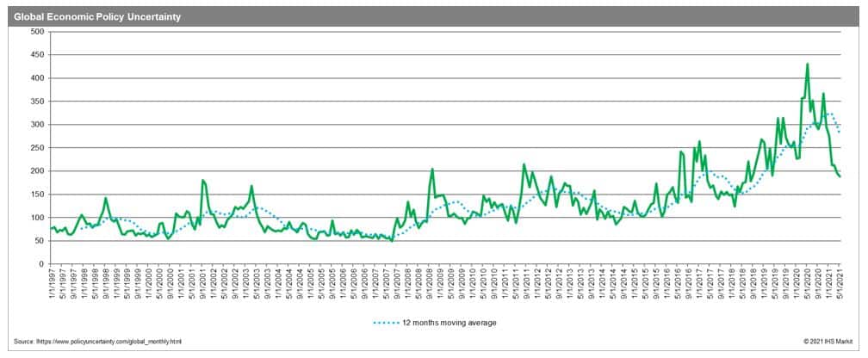Click the 0 y-axis baseline label
Viewport: 868px width, 358px height.
pyautogui.click(x=41, y=264)
